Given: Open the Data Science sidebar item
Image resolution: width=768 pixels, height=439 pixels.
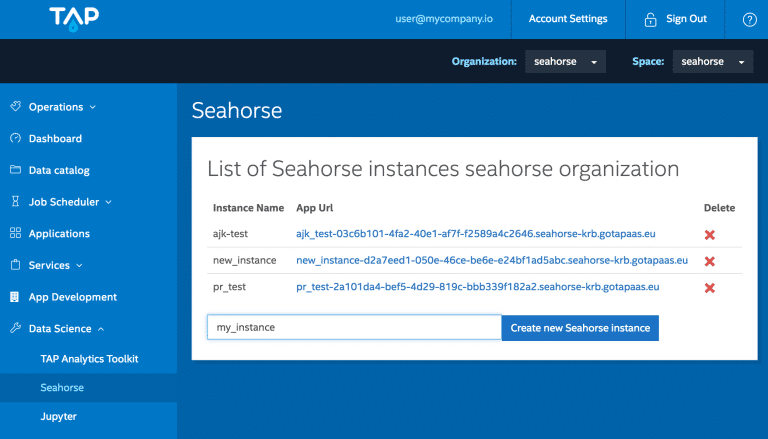Looking at the screenshot, I should tap(60, 328).
